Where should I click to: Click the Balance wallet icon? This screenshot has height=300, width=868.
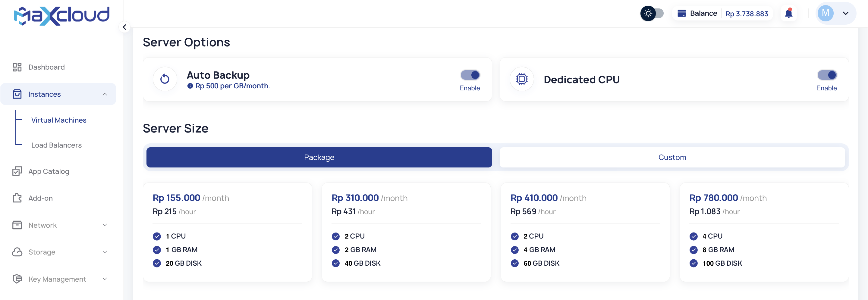click(x=681, y=13)
